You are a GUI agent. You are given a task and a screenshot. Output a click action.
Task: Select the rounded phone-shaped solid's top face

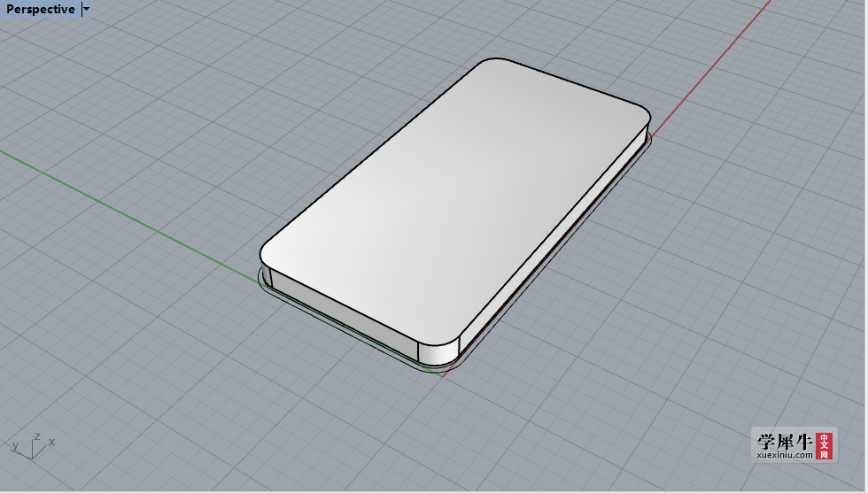[x=455, y=200]
